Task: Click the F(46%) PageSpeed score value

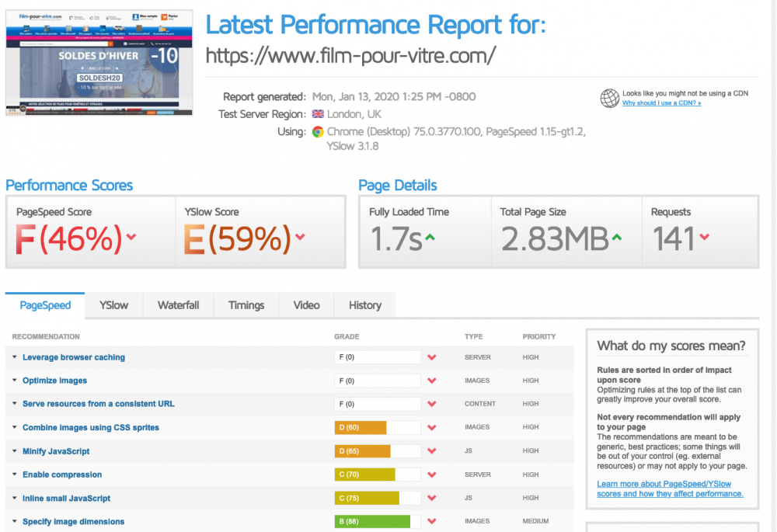Action: pos(68,238)
